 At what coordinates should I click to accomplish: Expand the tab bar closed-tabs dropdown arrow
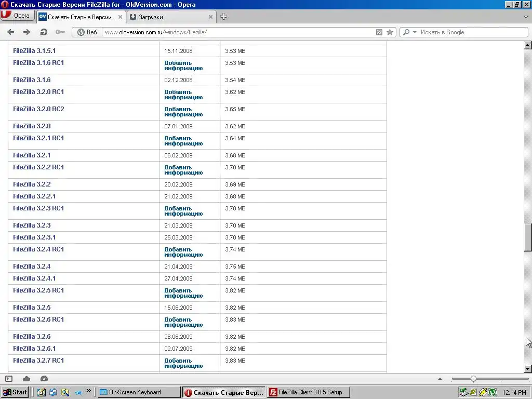click(x=526, y=17)
